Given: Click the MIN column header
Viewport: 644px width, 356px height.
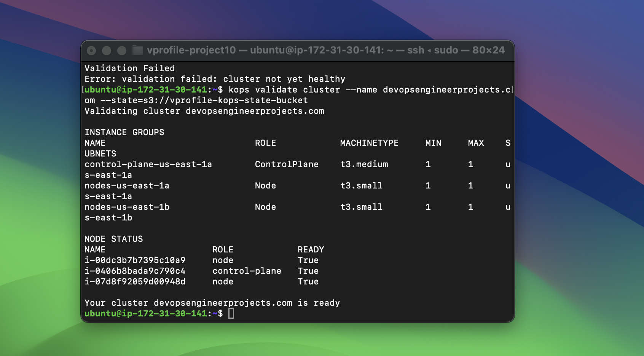Looking at the screenshot, I should pyautogui.click(x=433, y=143).
